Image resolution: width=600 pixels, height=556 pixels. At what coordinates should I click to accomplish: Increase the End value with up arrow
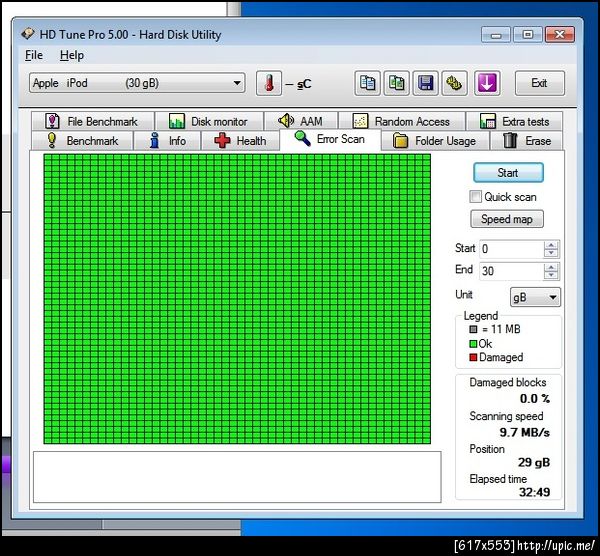click(551, 267)
